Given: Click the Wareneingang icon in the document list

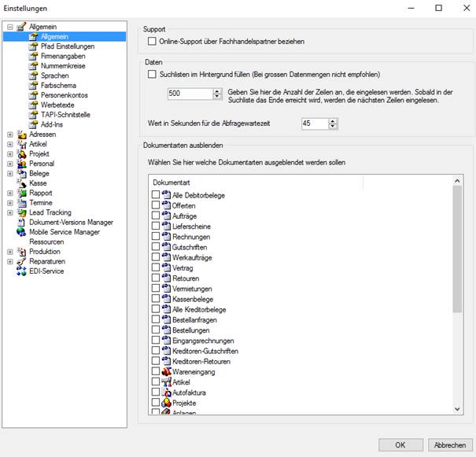Looking at the screenshot, I should [x=166, y=372].
